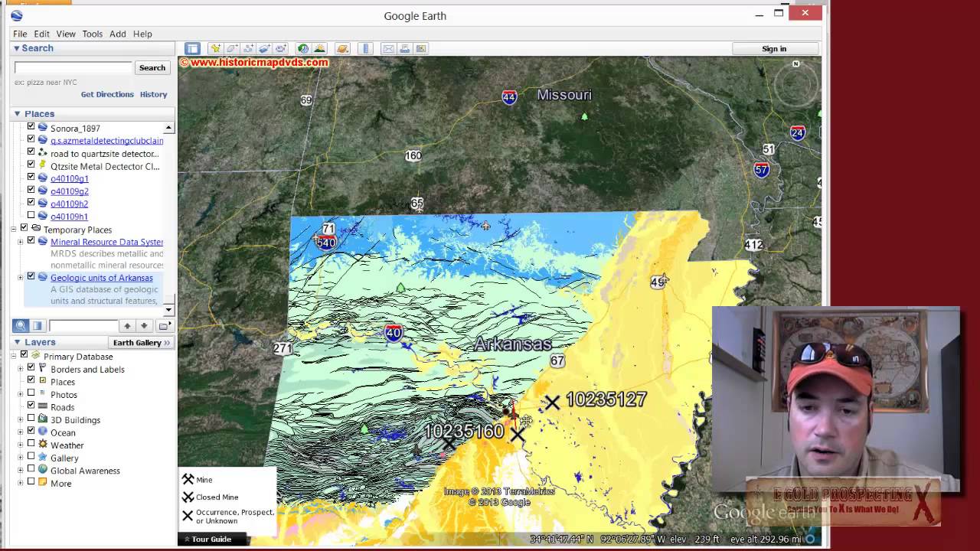Select the Add Path tool

click(248, 48)
